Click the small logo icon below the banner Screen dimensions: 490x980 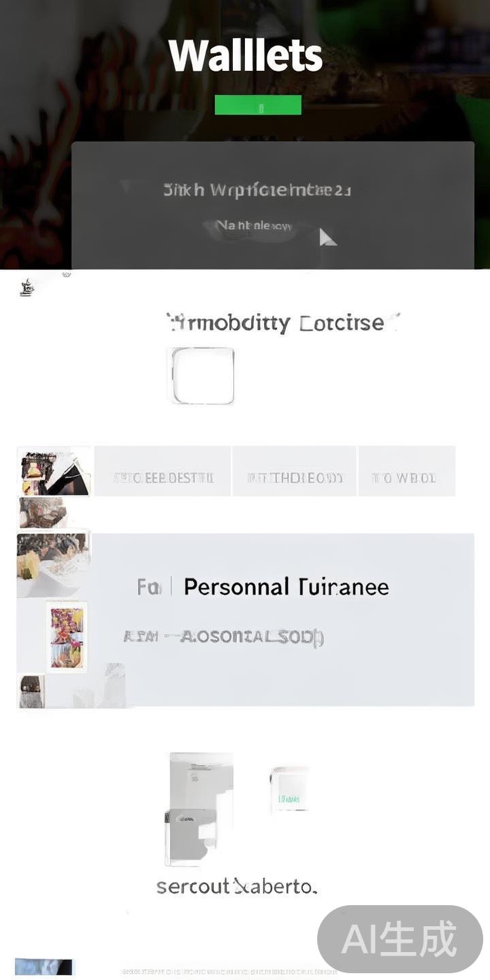[x=27, y=287]
